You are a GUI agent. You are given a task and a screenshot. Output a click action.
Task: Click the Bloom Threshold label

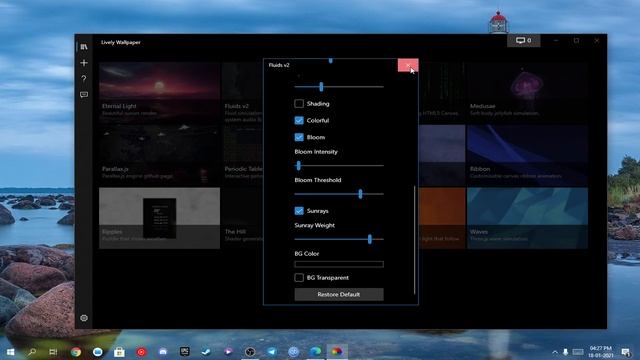click(x=318, y=180)
